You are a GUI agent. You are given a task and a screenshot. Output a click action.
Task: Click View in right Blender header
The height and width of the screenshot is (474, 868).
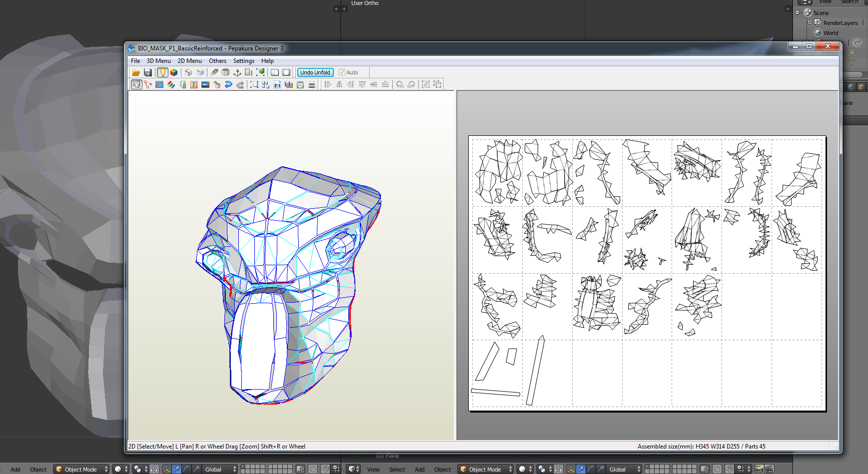click(x=373, y=470)
